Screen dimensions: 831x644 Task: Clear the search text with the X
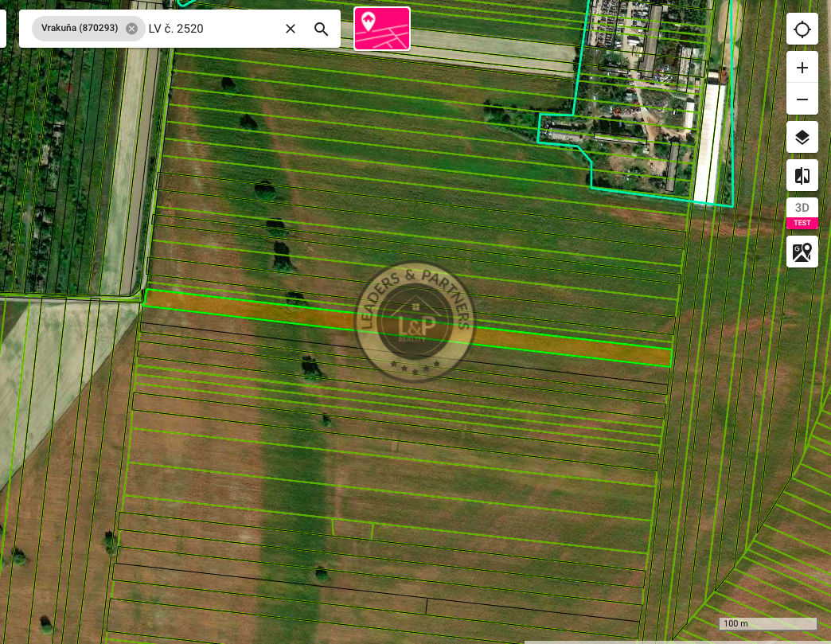tap(291, 29)
